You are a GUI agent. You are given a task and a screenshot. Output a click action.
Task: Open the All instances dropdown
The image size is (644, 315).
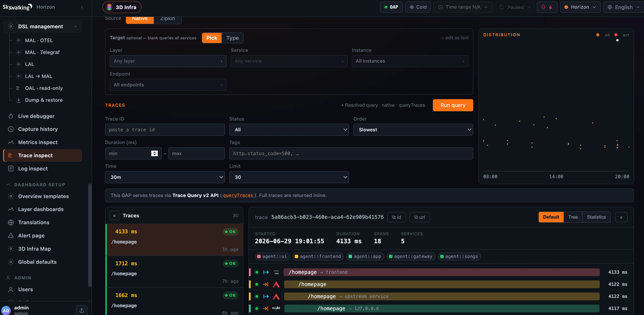click(x=410, y=61)
